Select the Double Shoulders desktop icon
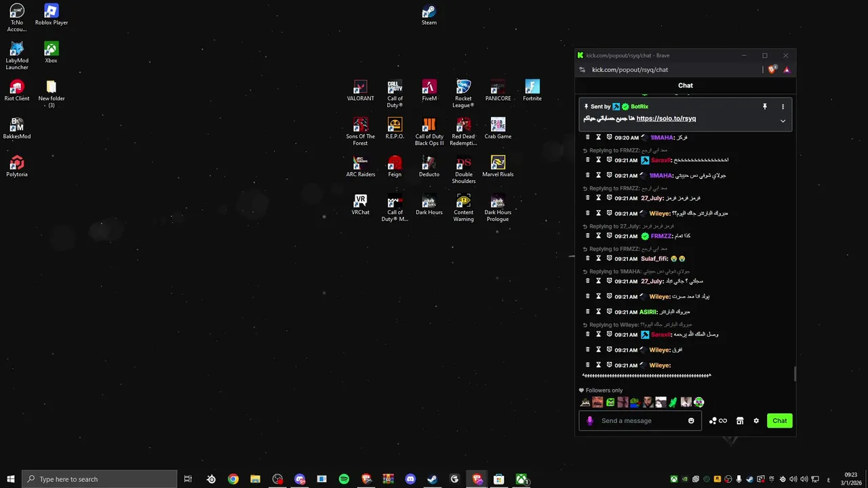 point(463,169)
